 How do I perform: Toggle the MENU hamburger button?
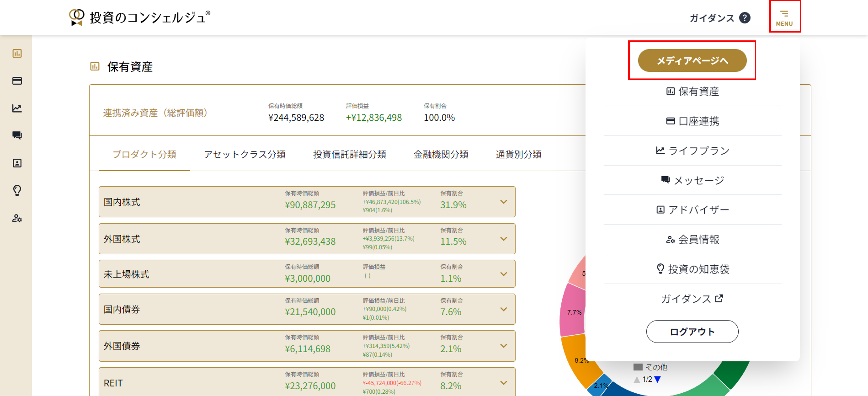[x=784, y=18]
